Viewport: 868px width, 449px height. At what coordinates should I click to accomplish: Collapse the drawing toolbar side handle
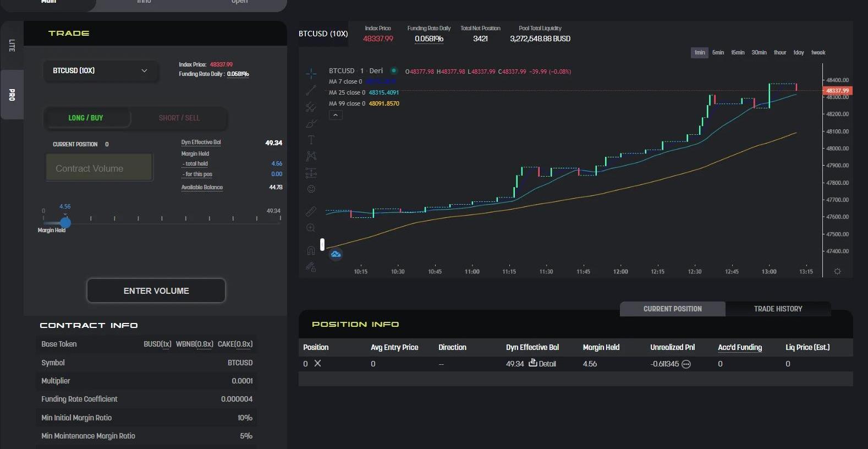pyautogui.click(x=322, y=244)
